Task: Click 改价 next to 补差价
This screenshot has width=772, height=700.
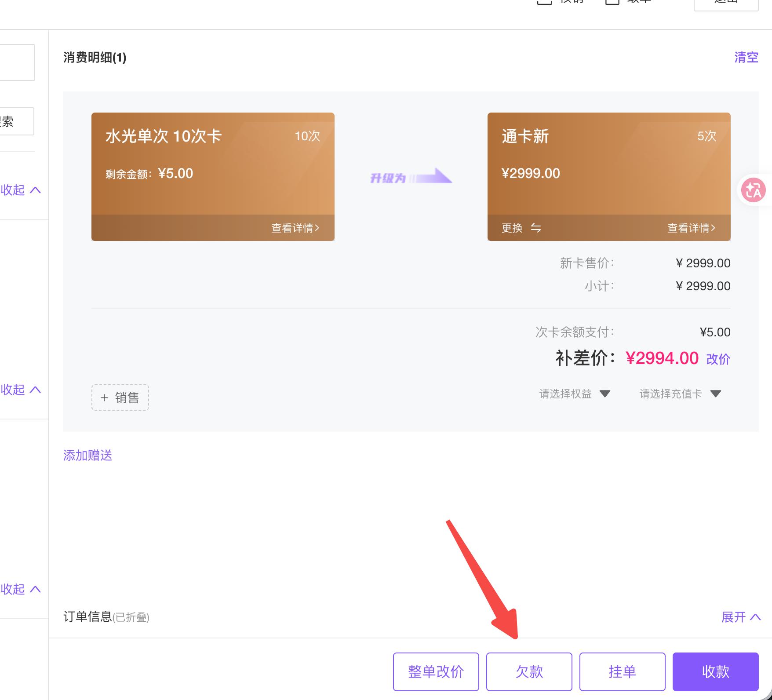Action: (718, 359)
